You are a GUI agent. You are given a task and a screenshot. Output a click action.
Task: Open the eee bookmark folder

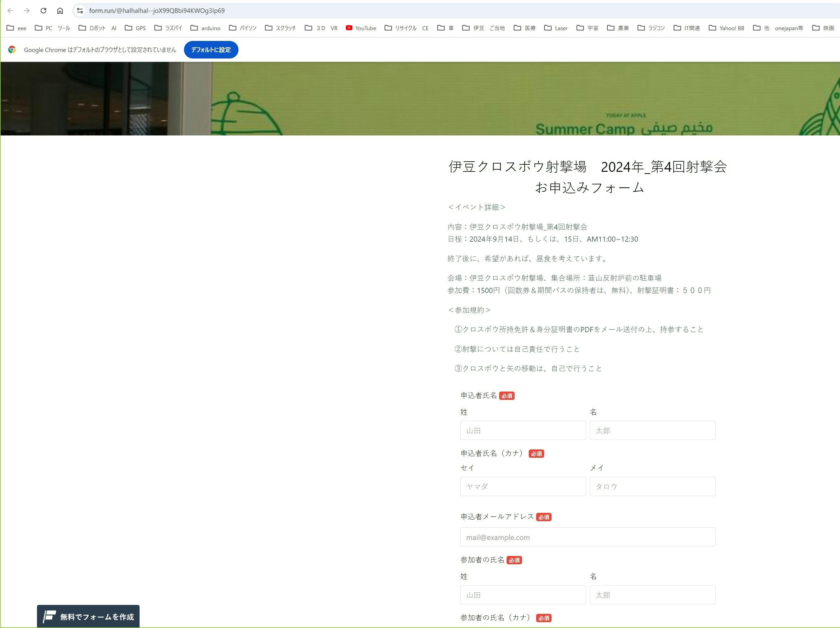(x=17, y=28)
